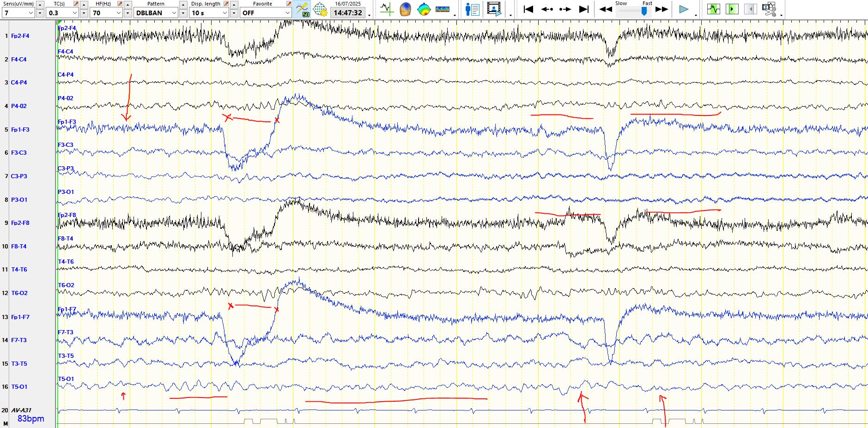Click the green waveform display icon
The width and height of the screenshot is (868, 428).
[x=714, y=9]
